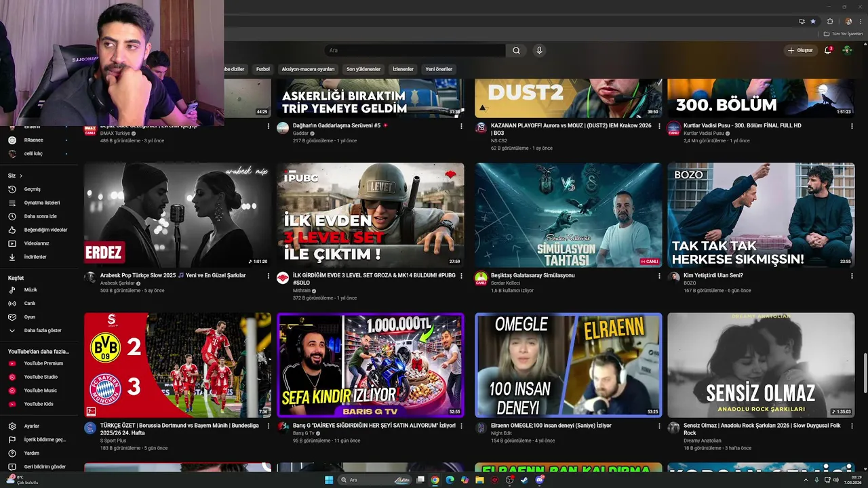The image size is (868, 488).
Task: Play the OMEGLE 100 İNSAN DENEYİ thumbnail
Action: tap(568, 365)
